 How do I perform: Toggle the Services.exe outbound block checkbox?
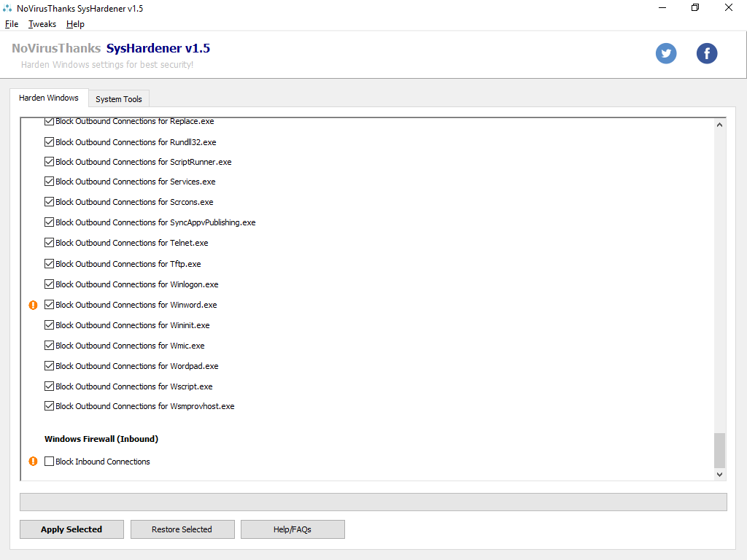(49, 182)
